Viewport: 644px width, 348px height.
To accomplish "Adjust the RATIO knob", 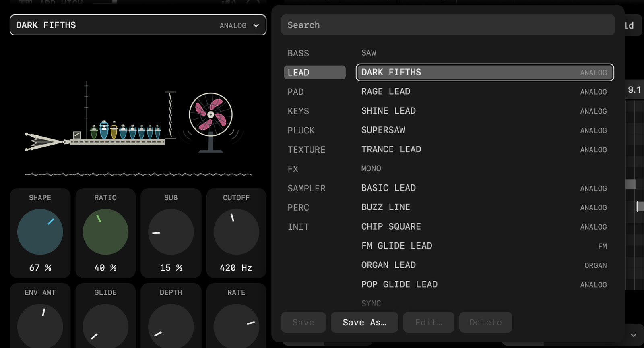I will [x=105, y=232].
